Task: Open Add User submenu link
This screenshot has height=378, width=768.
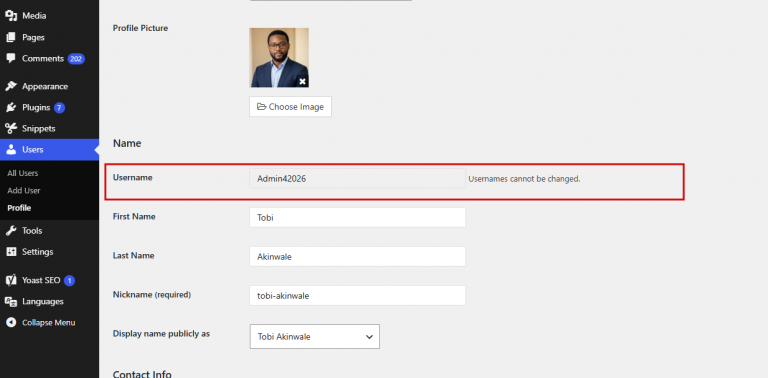Action: tap(24, 190)
